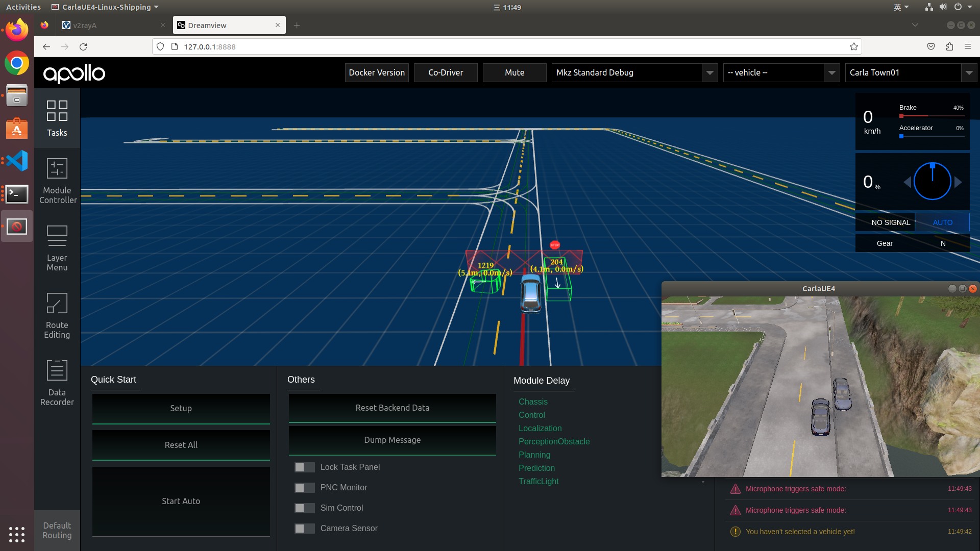Open the vehicle selection dropdown

click(831, 73)
